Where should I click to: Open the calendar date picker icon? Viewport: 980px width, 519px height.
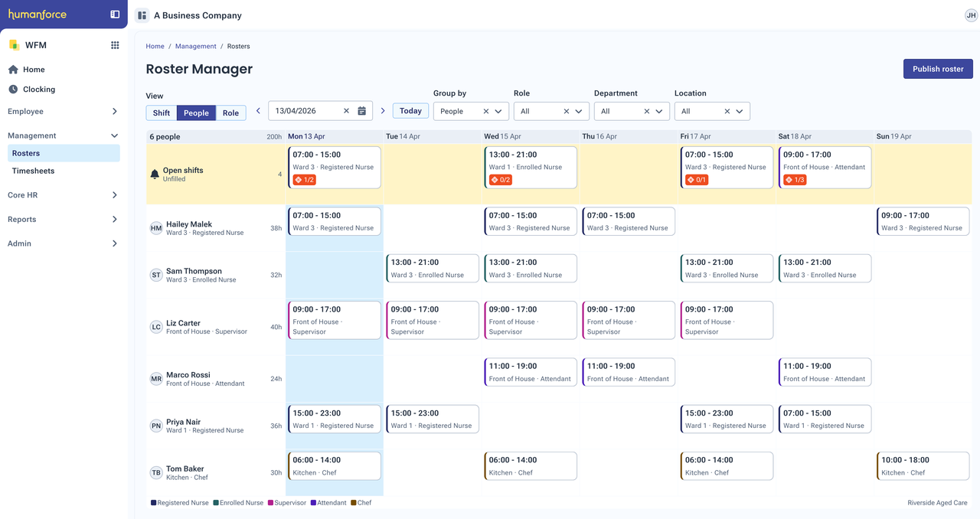[362, 111]
